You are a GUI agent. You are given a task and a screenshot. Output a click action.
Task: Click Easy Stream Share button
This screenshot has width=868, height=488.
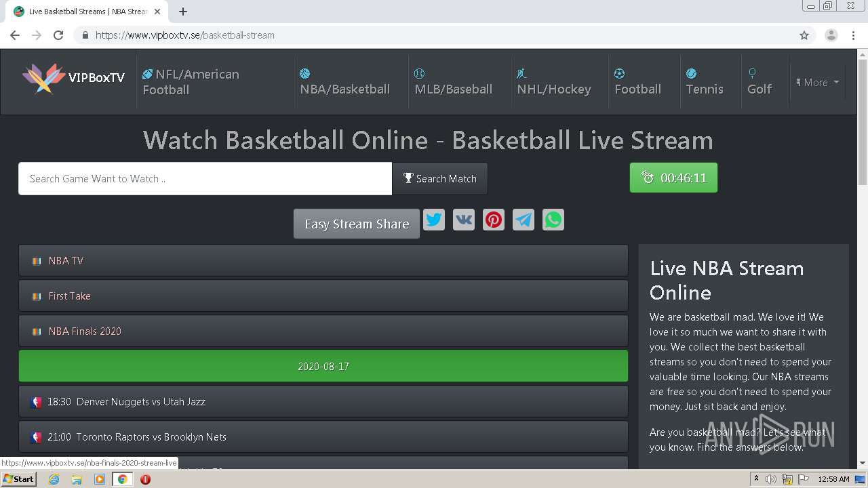(357, 224)
